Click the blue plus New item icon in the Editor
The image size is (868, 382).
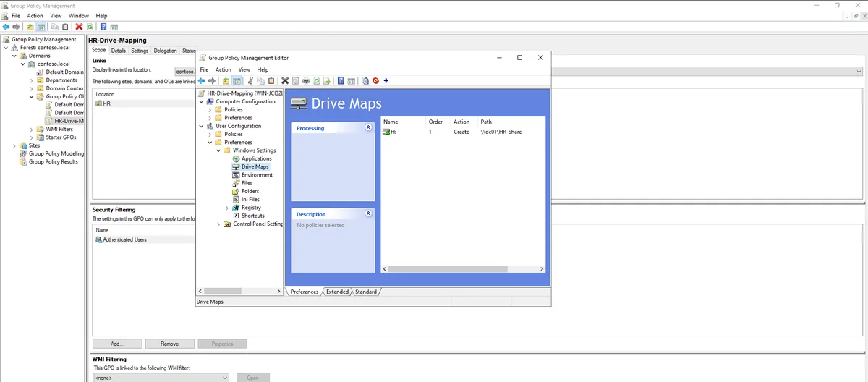[386, 80]
